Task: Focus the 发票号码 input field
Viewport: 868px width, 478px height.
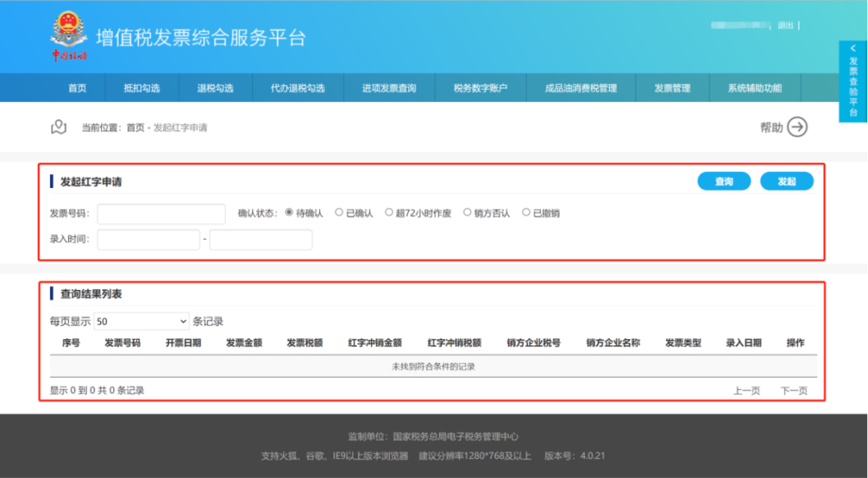Action: pyautogui.click(x=161, y=214)
